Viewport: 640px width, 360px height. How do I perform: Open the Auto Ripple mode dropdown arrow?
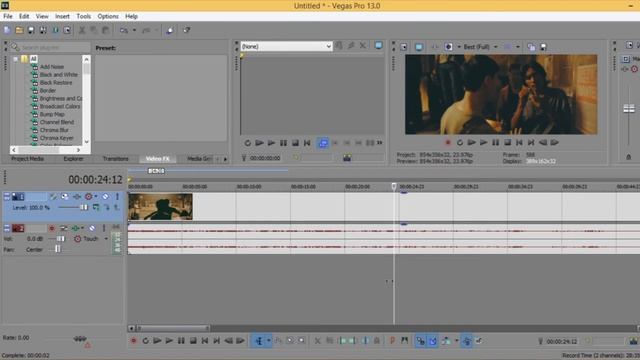(x=456, y=341)
